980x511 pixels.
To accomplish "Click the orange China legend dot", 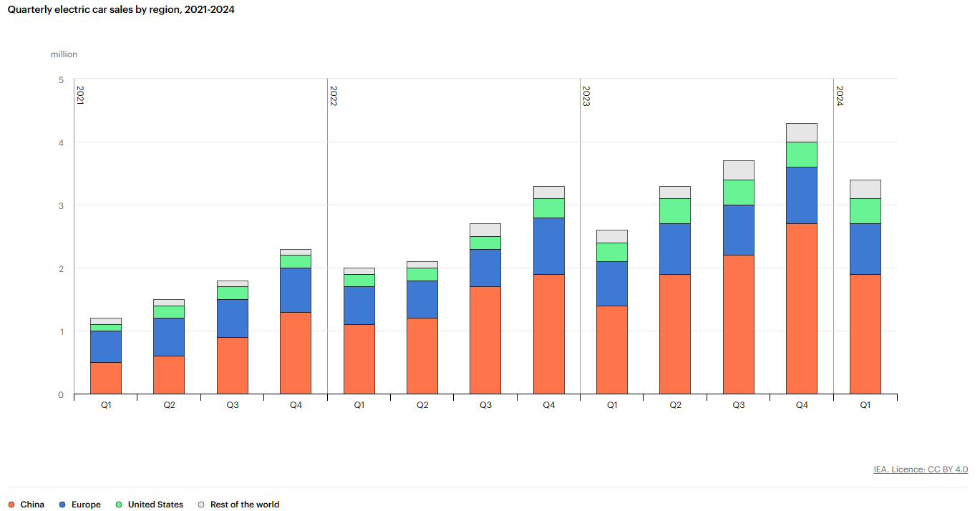I will click(x=11, y=505).
